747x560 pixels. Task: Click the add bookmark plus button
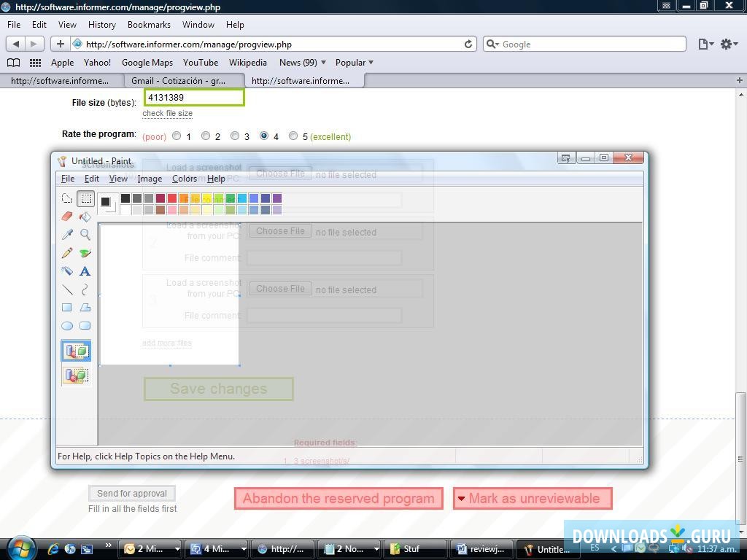point(60,44)
